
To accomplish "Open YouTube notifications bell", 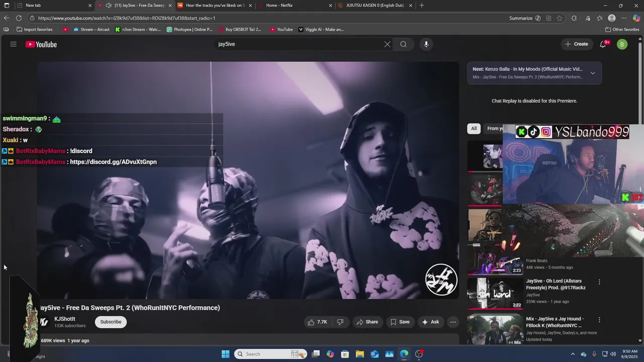I will click(603, 44).
